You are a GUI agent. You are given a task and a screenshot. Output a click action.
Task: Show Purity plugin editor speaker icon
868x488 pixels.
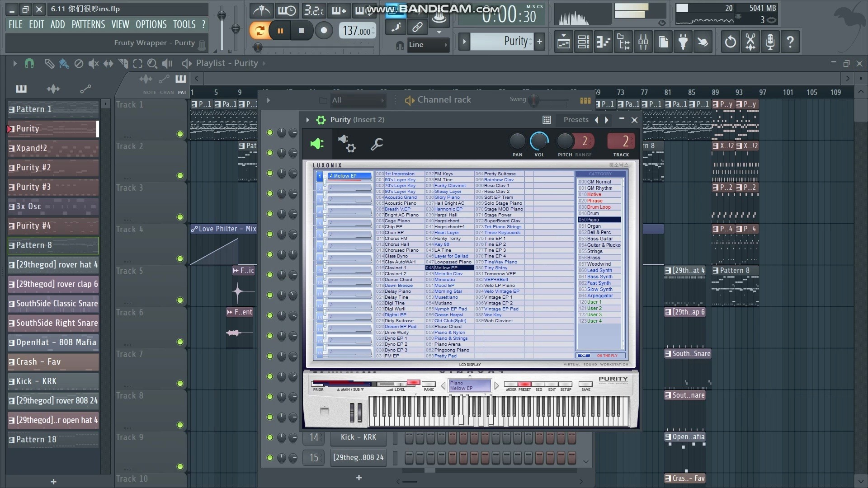(x=317, y=144)
